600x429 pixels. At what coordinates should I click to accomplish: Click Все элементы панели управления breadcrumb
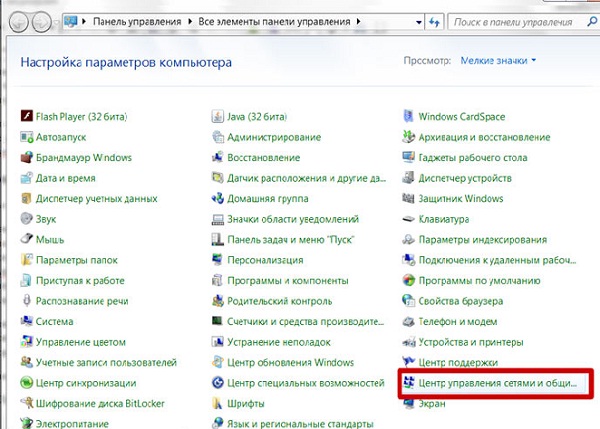[x=274, y=22]
